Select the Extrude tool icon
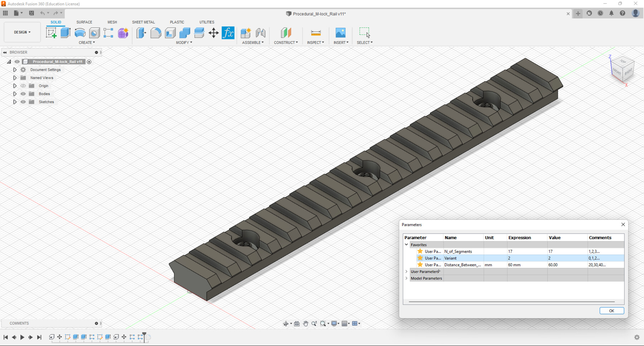 65,33
